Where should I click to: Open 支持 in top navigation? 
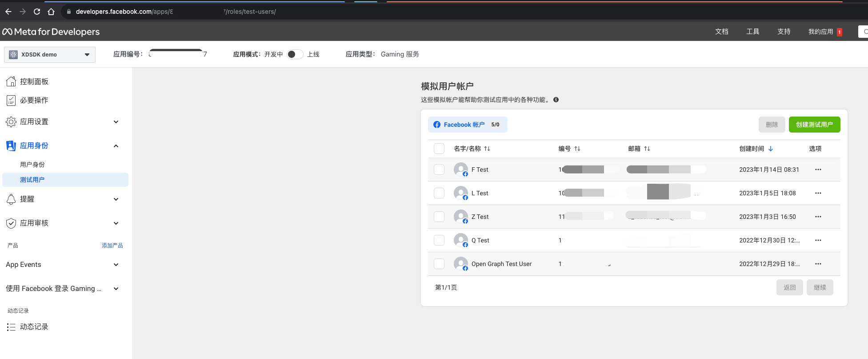(784, 32)
